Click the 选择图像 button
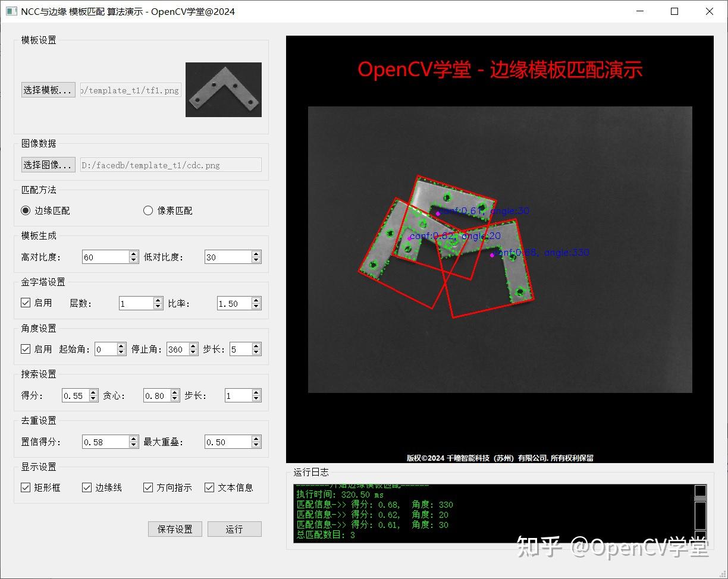This screenshot has height=579, width=728. (x=48, y=165)
